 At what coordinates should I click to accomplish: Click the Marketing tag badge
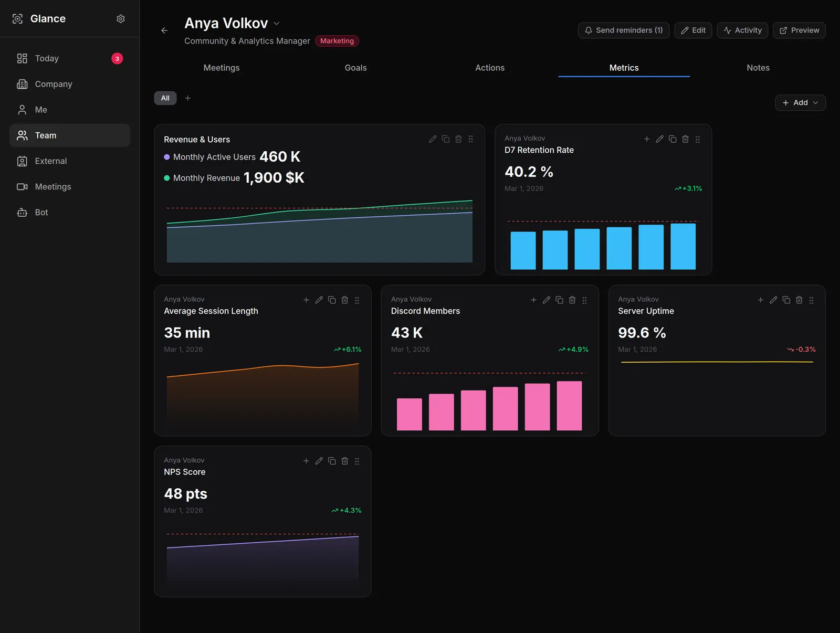point(337,41)
